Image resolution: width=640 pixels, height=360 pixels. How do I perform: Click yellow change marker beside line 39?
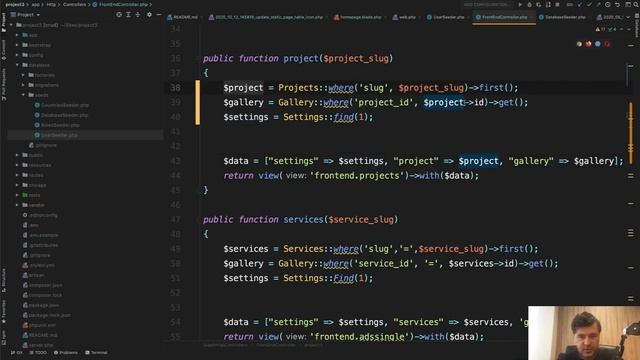[198, 102]
